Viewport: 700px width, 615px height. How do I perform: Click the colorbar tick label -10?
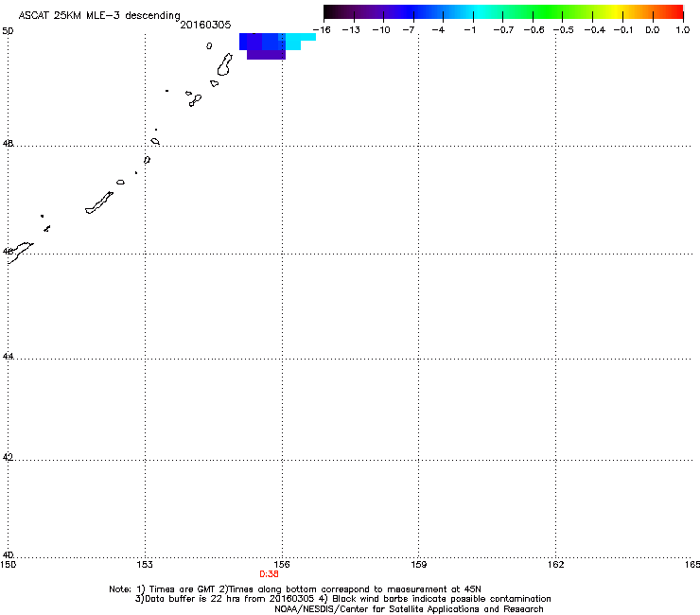click(x=381, y=30)
